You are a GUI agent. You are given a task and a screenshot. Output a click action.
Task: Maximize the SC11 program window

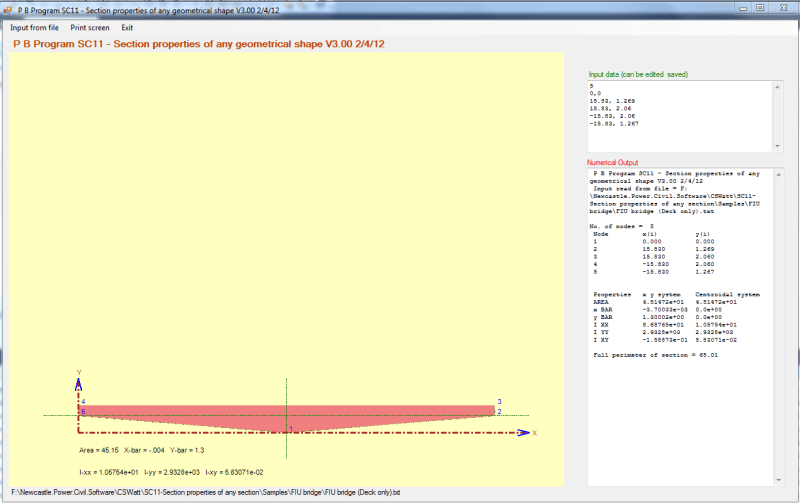click(x=760, y=8)
